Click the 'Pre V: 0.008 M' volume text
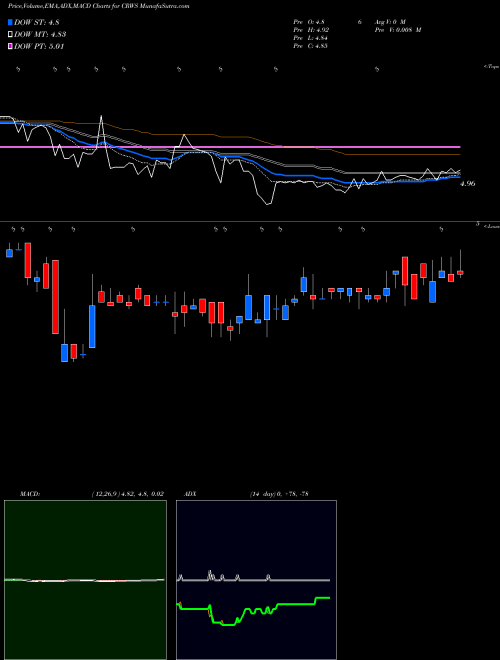The width and height of the screenshot is (500, 660). 398,30
